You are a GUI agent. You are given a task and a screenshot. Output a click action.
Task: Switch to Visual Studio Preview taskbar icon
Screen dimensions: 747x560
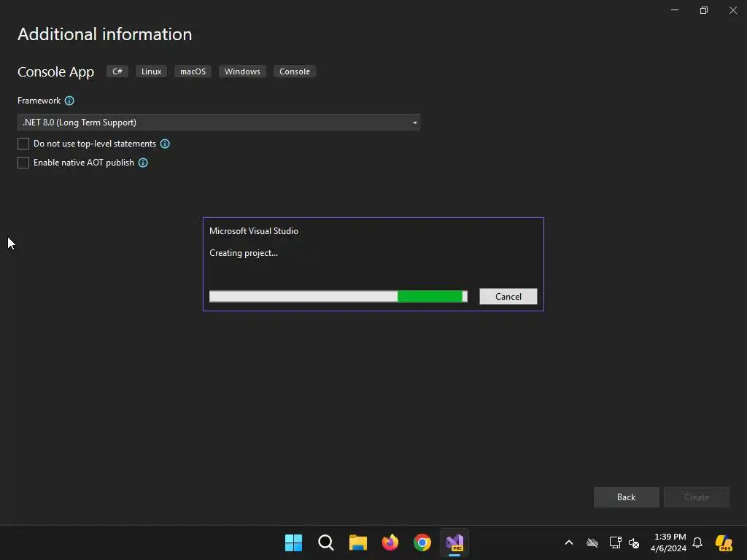454,542
